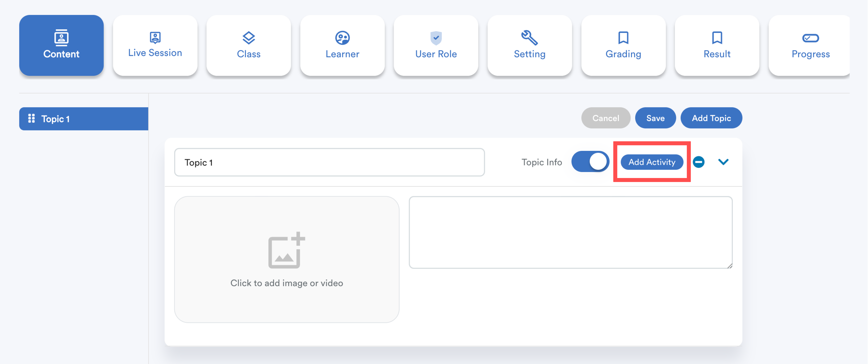
Task: Click the Learner face icon
Action: tap(342, 38)
